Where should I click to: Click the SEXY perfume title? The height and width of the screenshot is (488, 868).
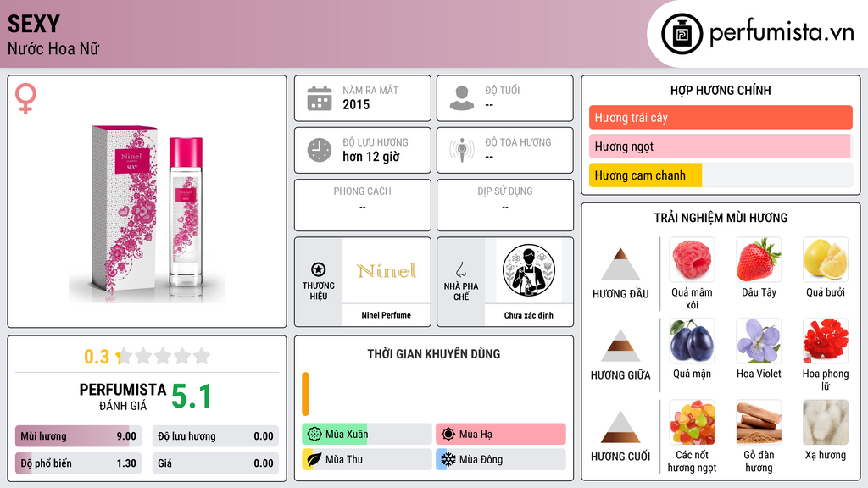pos(33,25)
